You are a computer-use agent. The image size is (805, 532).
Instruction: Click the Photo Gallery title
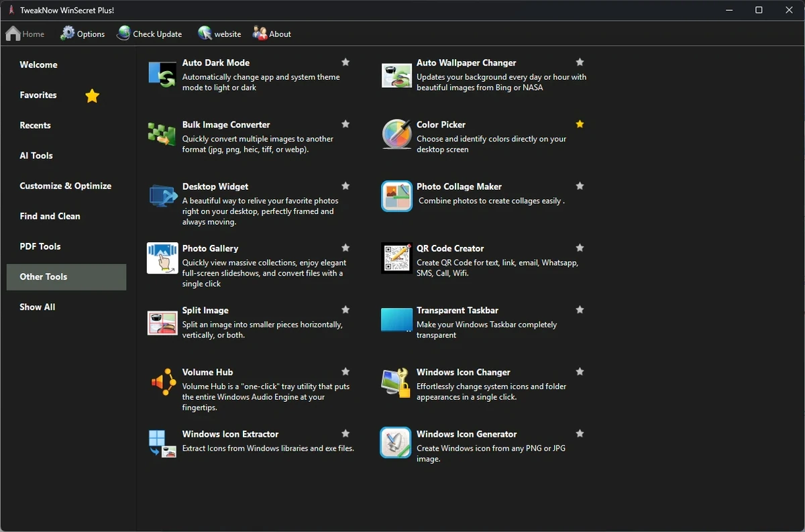(211, 248)
